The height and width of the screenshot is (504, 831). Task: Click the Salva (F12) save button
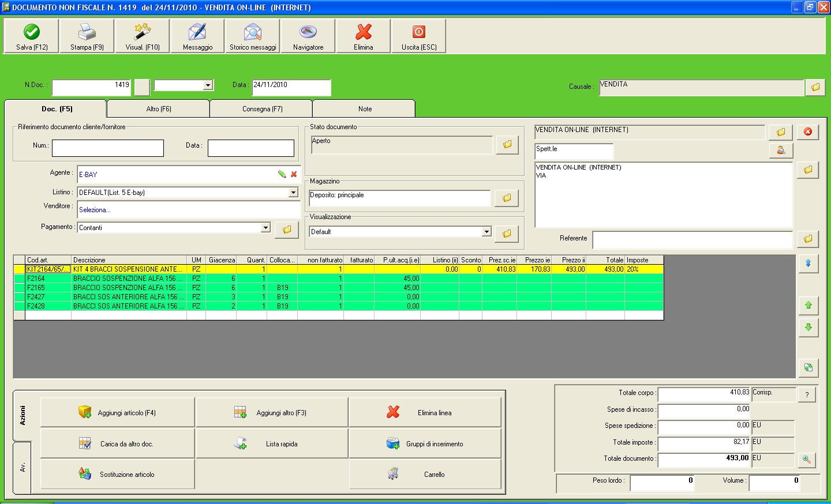(x=32, y=36)
